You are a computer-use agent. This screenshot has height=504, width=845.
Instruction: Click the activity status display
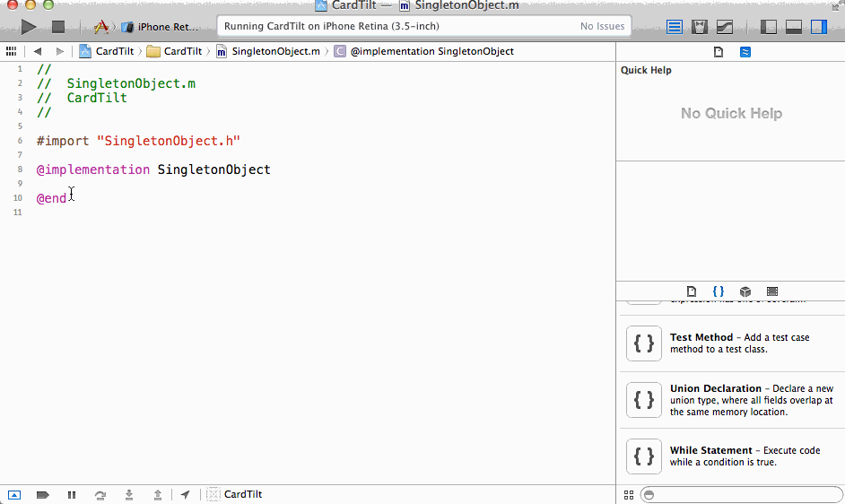tap(424, 26)
